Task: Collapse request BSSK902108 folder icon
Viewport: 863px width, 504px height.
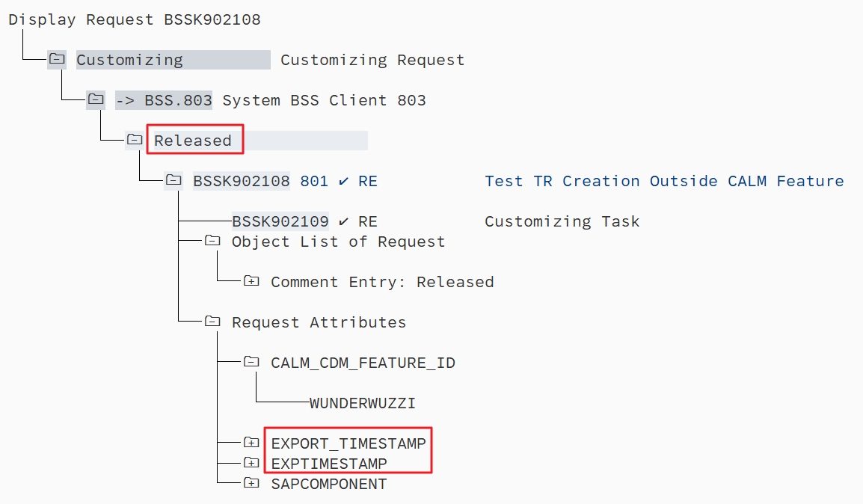Action: pyautogui.click(x=173, y=180)
